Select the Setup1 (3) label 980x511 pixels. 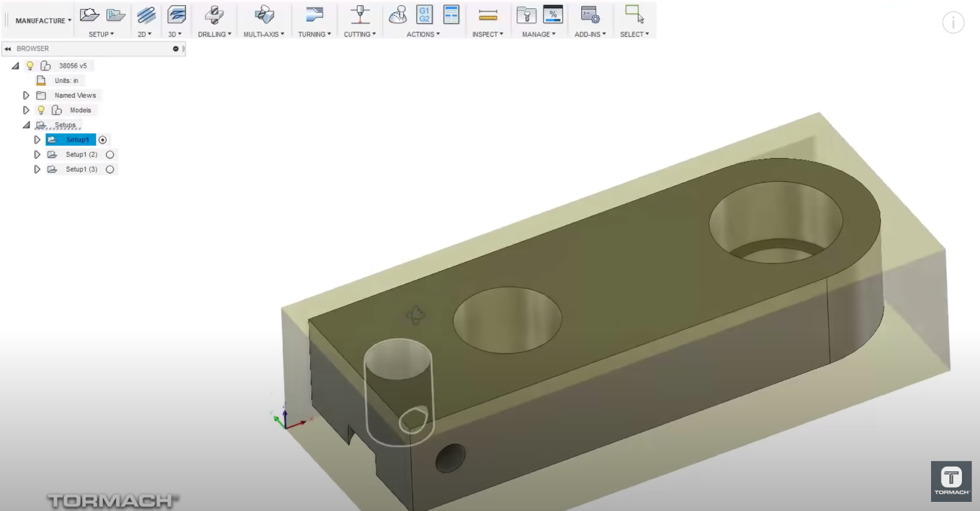point(81,169)
